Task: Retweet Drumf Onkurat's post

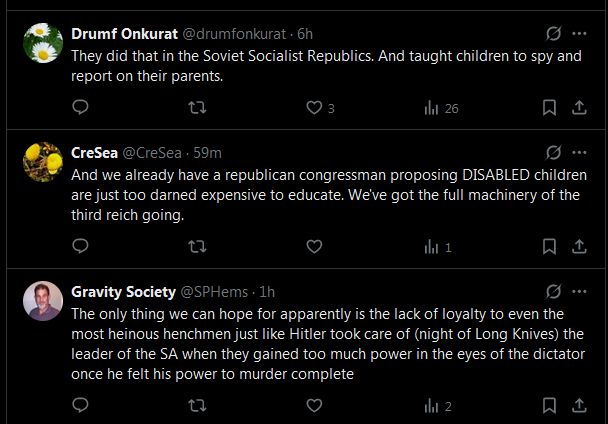Action: (198, 108)
